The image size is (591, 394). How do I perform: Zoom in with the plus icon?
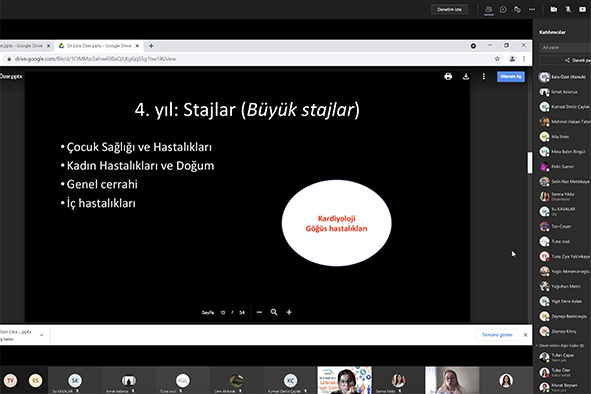pyautogui.click(x=289, y=312)
